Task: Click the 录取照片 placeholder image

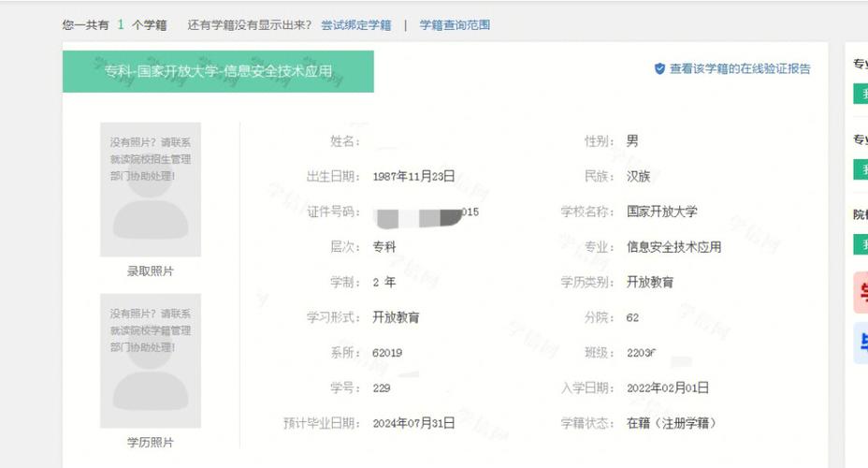Action: click(x=151, y=189)
